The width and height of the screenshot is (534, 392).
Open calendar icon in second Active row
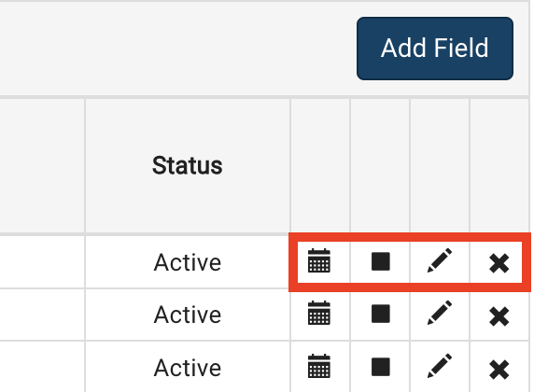(319, 313)
